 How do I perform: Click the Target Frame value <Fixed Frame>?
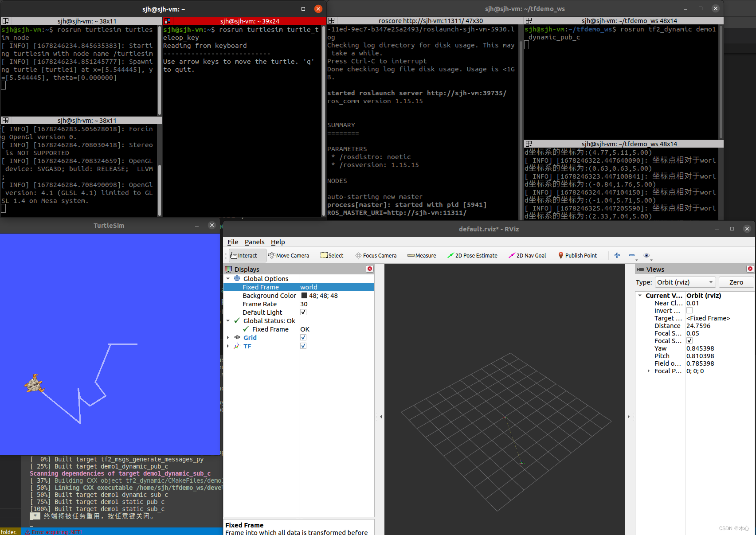coord(708,318)
